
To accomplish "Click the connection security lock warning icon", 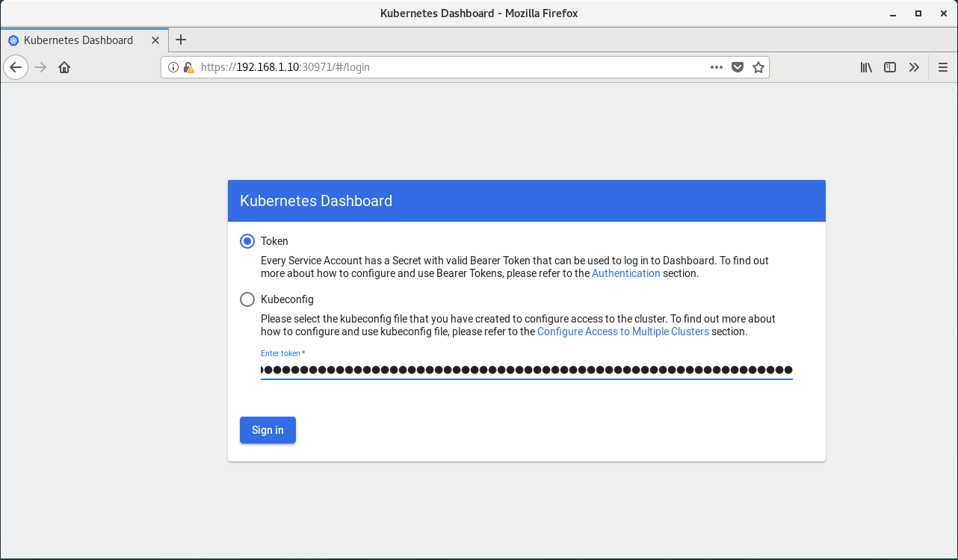I will pos(188,67).
